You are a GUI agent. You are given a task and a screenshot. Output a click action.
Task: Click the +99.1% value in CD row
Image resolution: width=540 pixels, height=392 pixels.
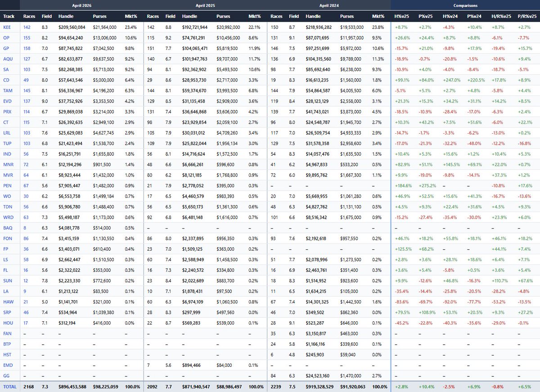point(402,79)
